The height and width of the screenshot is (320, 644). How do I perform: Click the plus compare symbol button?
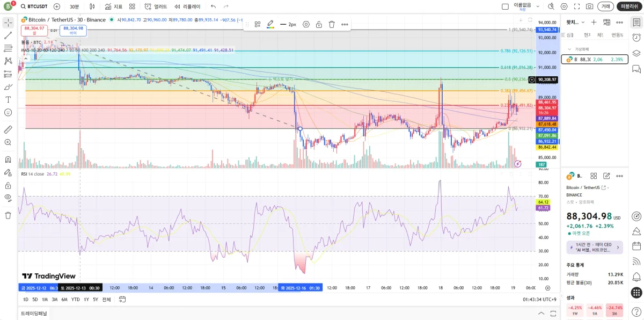tap(56, 6)
